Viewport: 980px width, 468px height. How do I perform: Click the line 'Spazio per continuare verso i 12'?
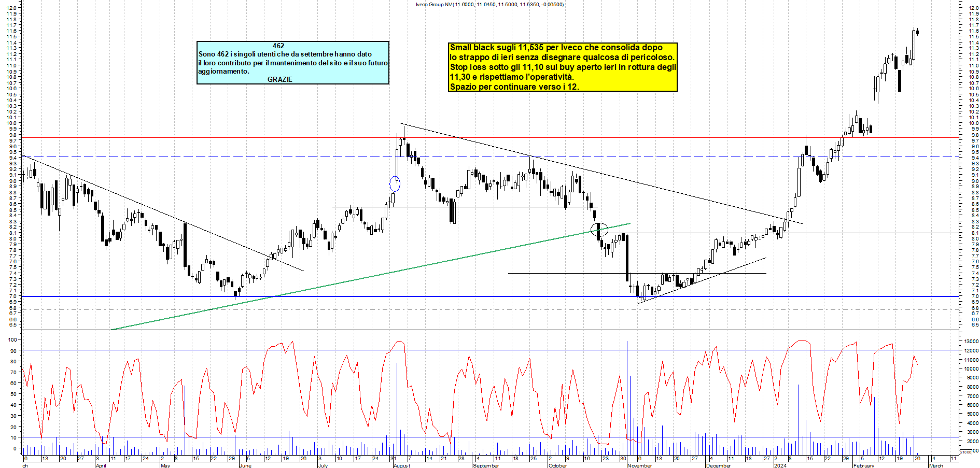click(514, 87)
